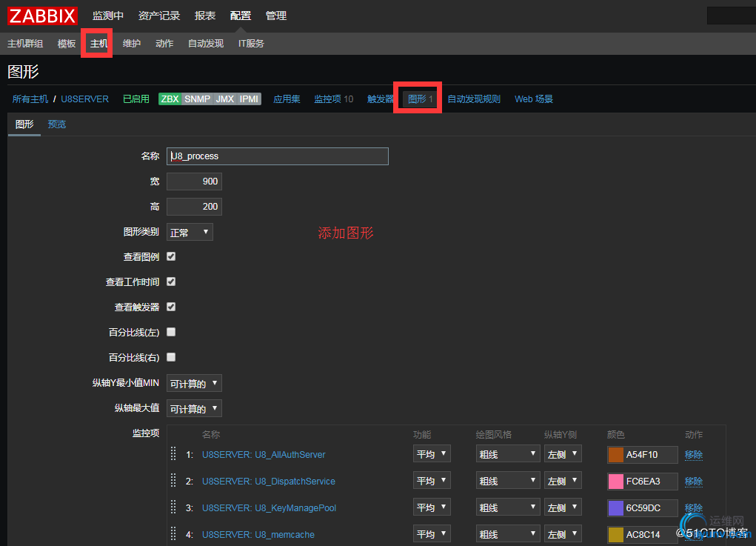Grab drag handle of U8_KeyManagePool row
The height and width of the screenshot is (546, 756).
point(173,507)
